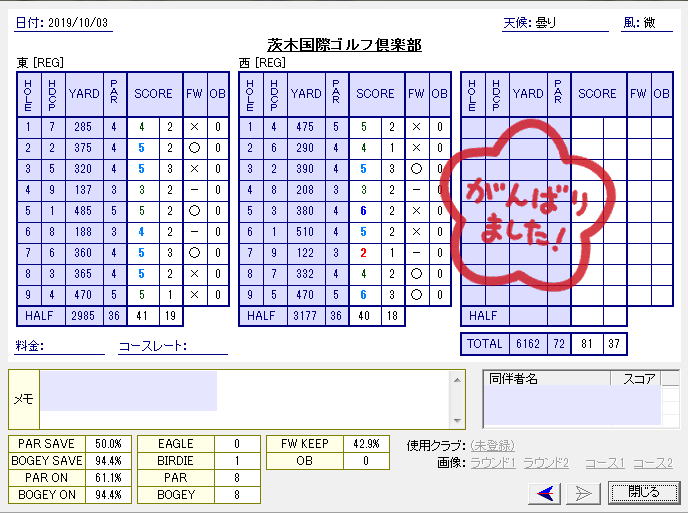The height and width of the screenshot is (513, 688).
Task: Select West half putts 18
Action: tap(393, 316)
